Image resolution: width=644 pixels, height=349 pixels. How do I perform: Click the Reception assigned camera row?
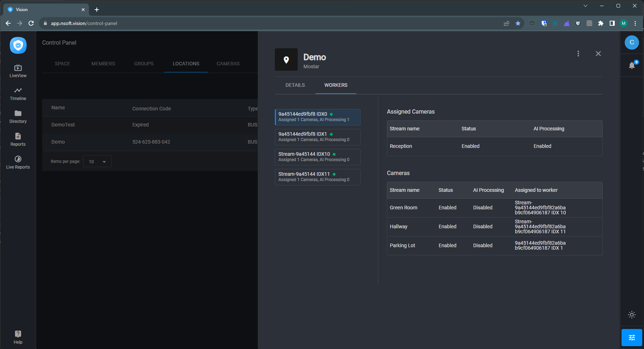495,146
